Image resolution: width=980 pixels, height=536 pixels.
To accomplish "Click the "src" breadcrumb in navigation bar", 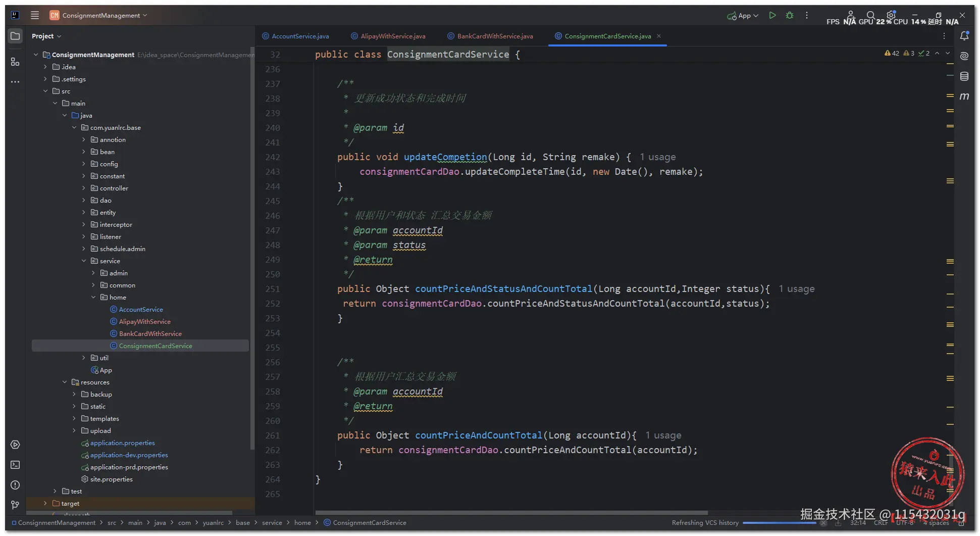I will coord(112,523).
